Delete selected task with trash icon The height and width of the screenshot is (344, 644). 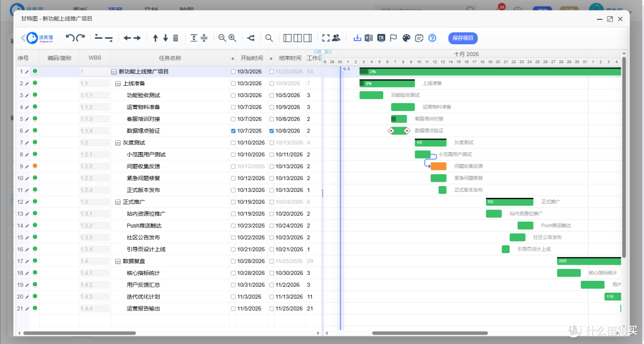(x=176, y=38)
